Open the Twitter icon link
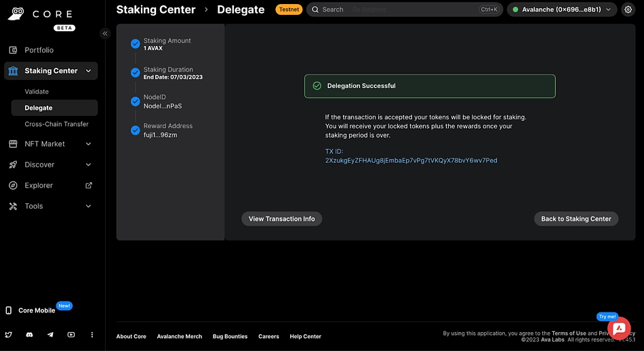The image size is (644, 351). pyautogui.click(x=9, y=335)
